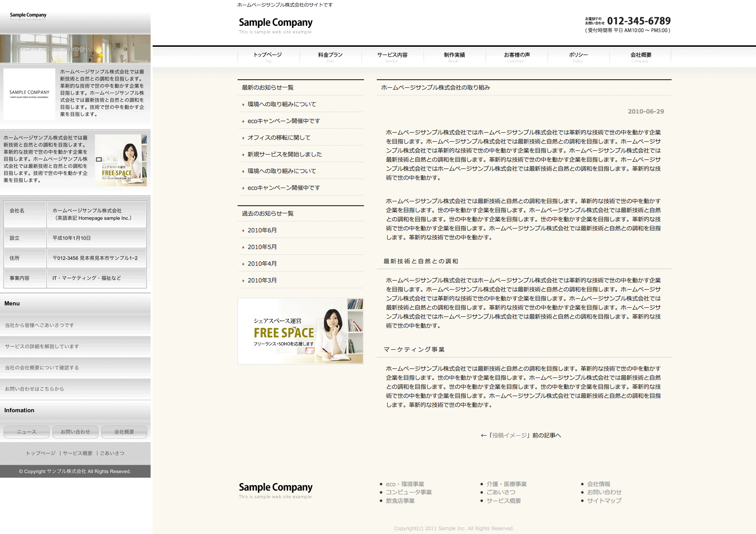Select the 2010年3月 archive entry
Image resolution: width=756 pixels, height=534 pixels.
[x=262, y=280]
